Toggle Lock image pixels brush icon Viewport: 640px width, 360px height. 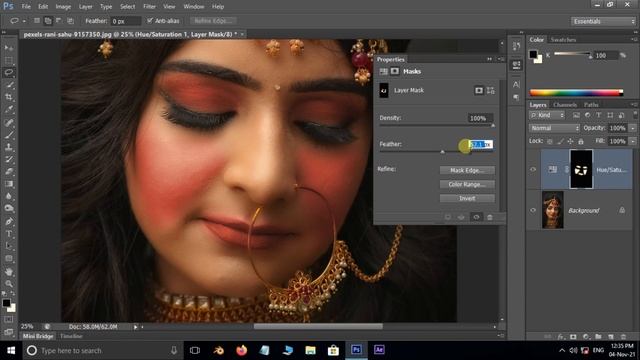point(560,141)
